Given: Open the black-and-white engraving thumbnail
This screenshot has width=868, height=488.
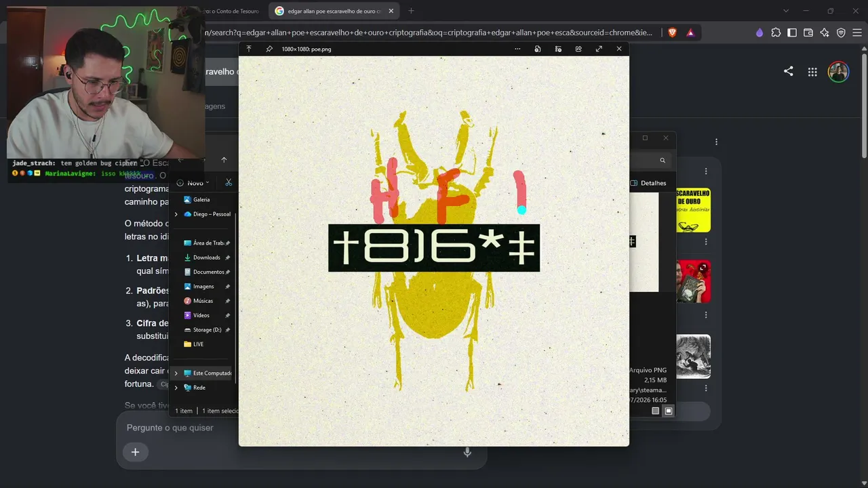Looking at the screenshot, I should point(693,357).
